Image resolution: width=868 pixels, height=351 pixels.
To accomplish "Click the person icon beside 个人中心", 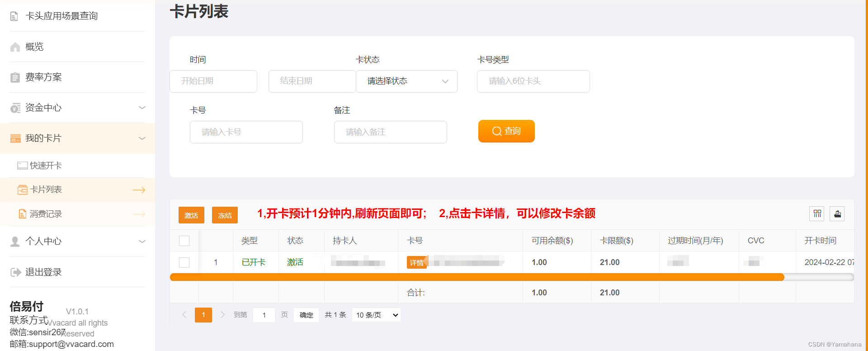I will [15, 242].
